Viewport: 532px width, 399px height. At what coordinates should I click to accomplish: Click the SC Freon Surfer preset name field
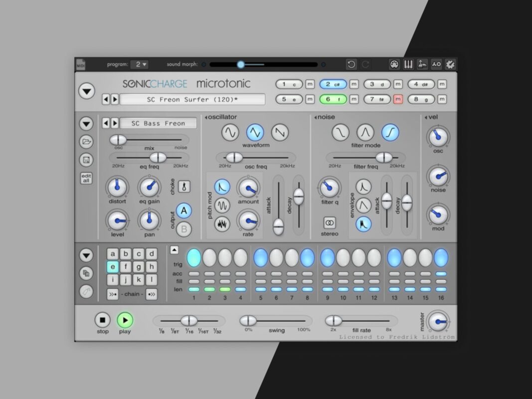tap(192, 99)
